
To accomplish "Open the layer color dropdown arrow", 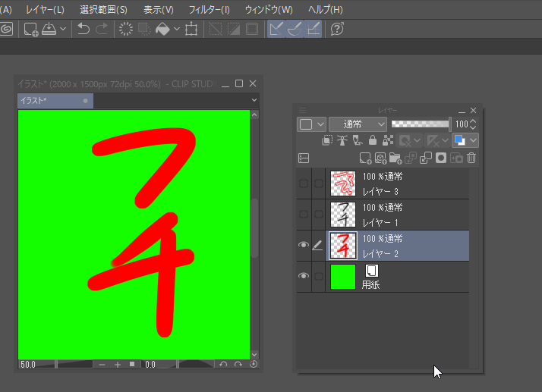I will [473, 140].
